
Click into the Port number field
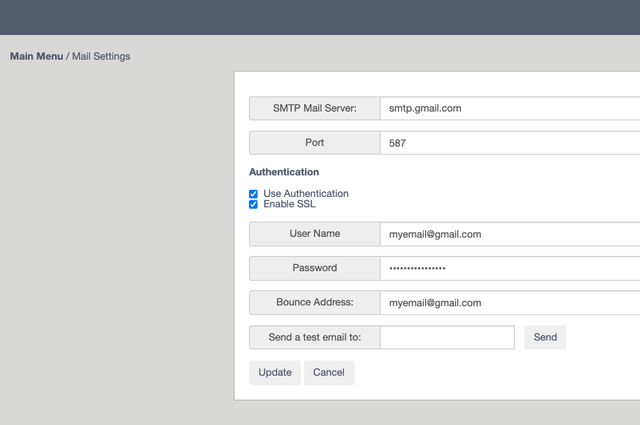coord(510,143)
